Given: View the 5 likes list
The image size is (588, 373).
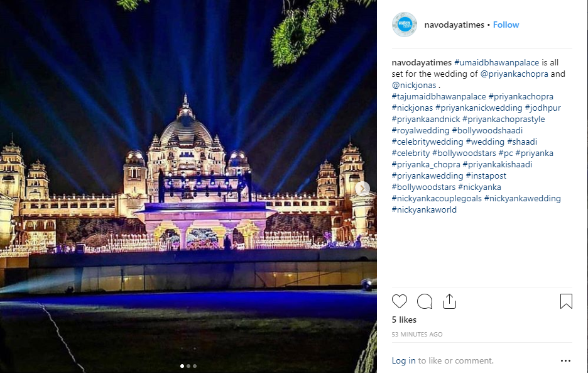Looking at the screenshot, I should tap(405, 320).
